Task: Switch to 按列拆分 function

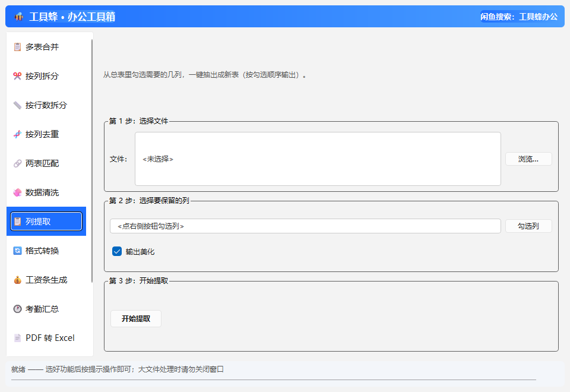Action: 46,76
